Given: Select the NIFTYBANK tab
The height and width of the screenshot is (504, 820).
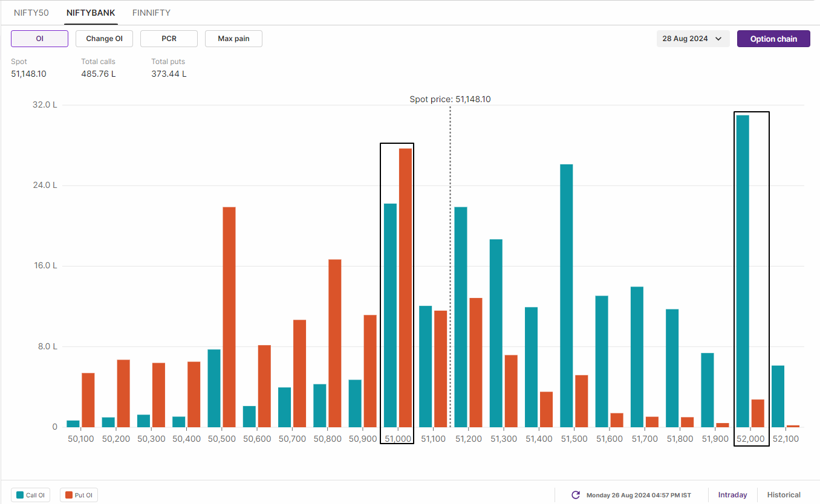Looking at the screenshot, I should click(91, 13).
